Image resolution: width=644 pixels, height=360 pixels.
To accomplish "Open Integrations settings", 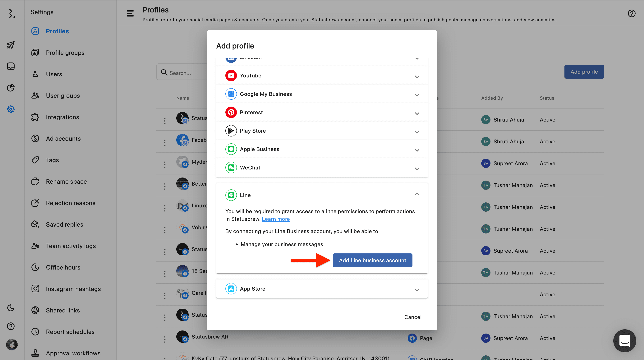I will point(55,117).
